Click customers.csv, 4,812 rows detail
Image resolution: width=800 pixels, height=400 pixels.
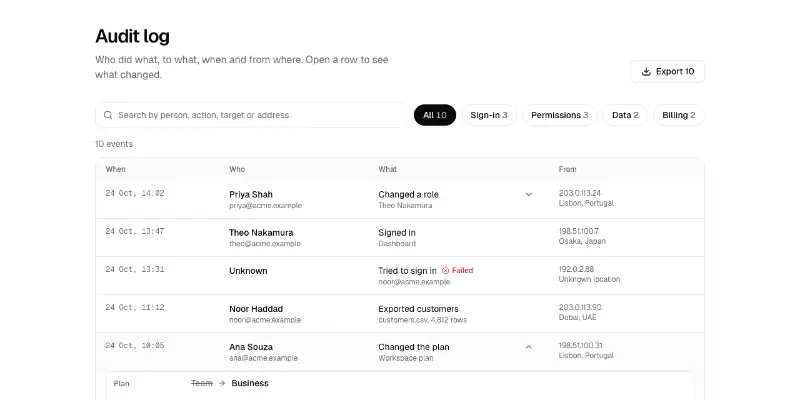pos(422,320)
